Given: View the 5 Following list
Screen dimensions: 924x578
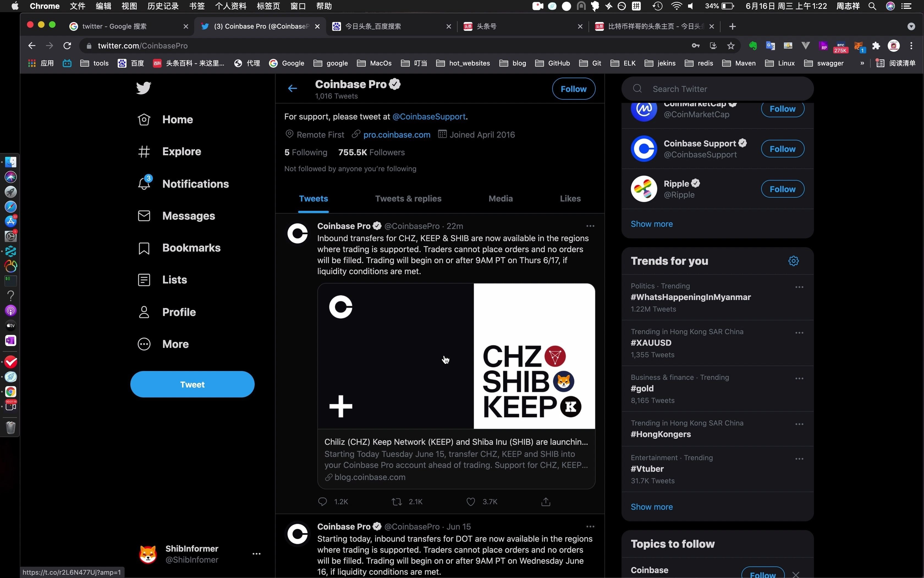Looking at the screenshot, I should click(x=306, y=152).
